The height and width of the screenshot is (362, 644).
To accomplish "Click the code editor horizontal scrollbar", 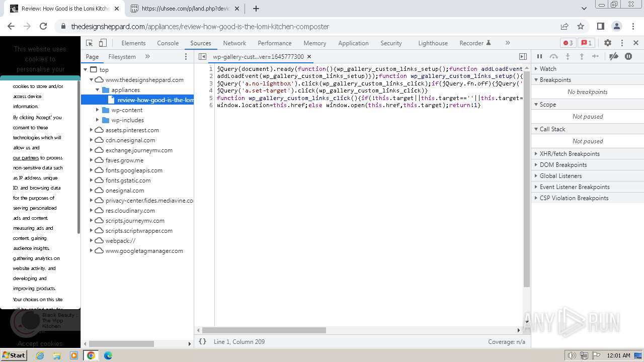I will pyautogui.click(x=264, y=330).
